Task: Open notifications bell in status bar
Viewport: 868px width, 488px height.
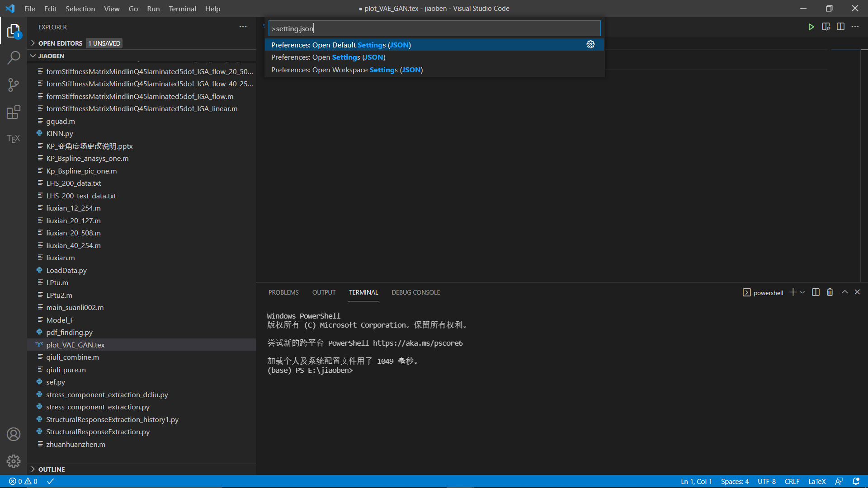Action: pyautogui.click(x=856, y=482)
